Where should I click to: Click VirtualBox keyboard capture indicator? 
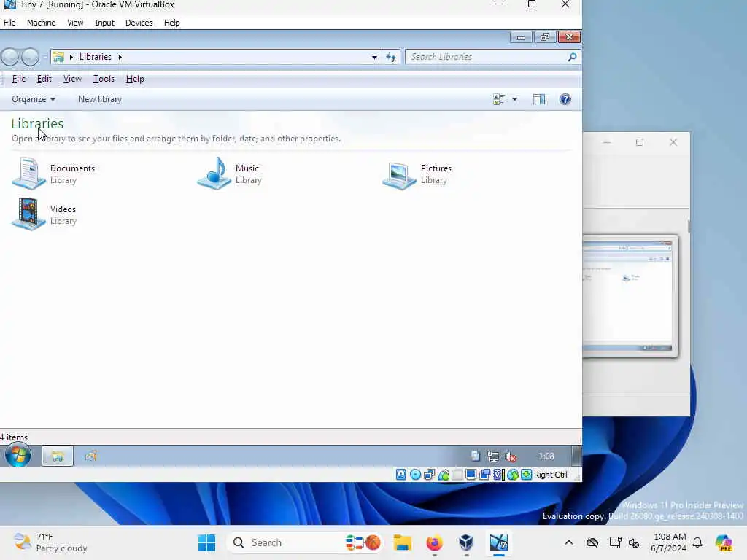(526, 474)
